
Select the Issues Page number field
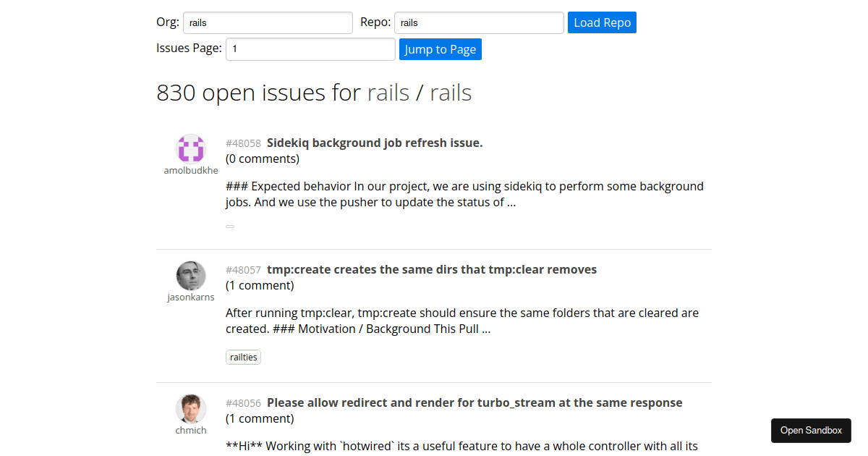pos(310,49)
